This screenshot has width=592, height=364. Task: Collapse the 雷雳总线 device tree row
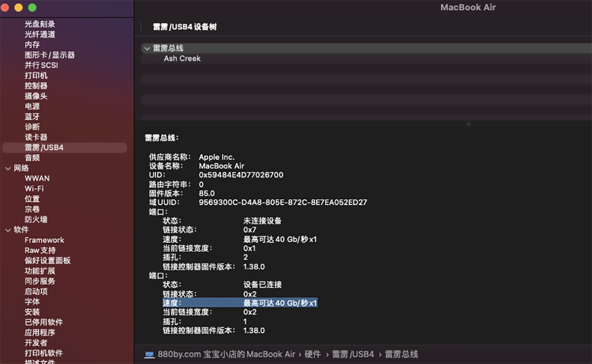[147, 48]
